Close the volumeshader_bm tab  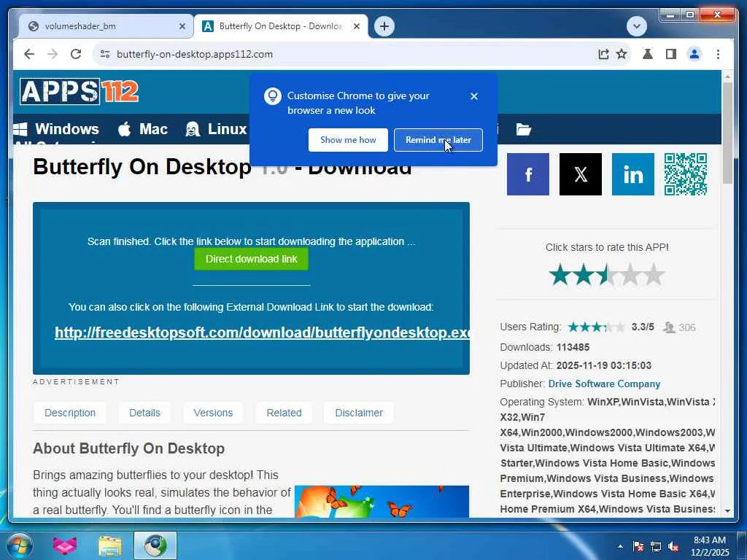coord(182,27)
